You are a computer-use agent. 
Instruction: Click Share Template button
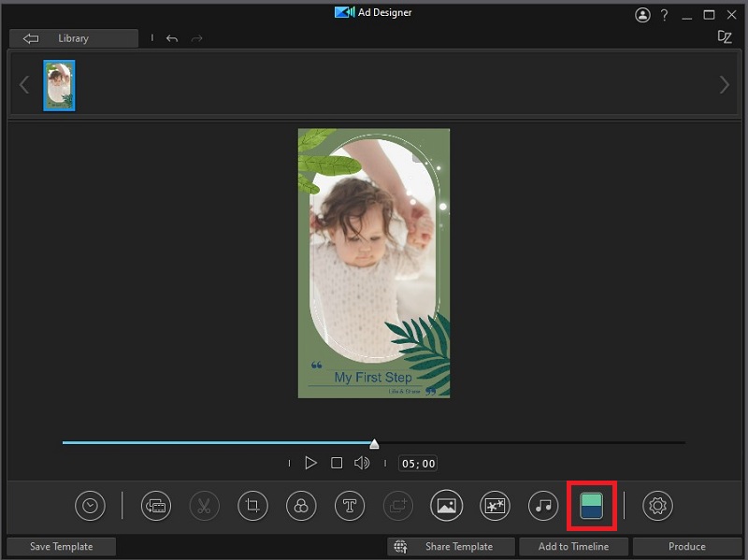pos(453,546)
